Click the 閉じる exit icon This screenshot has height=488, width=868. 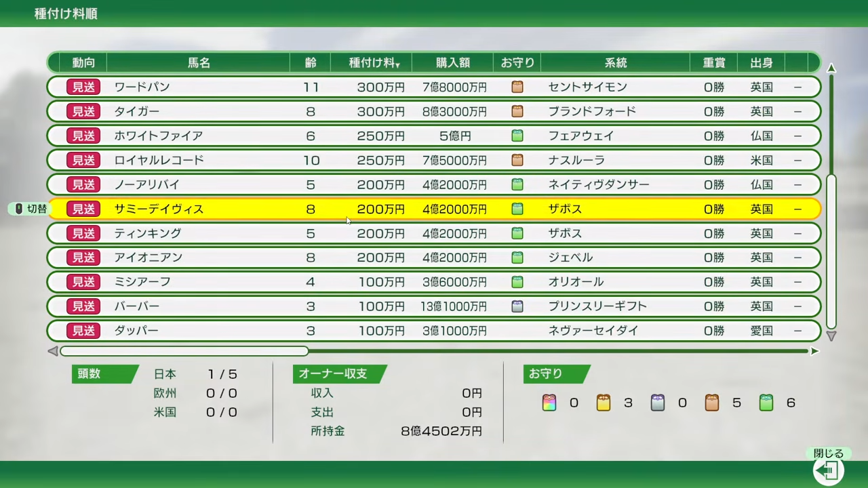click(829, 470)
